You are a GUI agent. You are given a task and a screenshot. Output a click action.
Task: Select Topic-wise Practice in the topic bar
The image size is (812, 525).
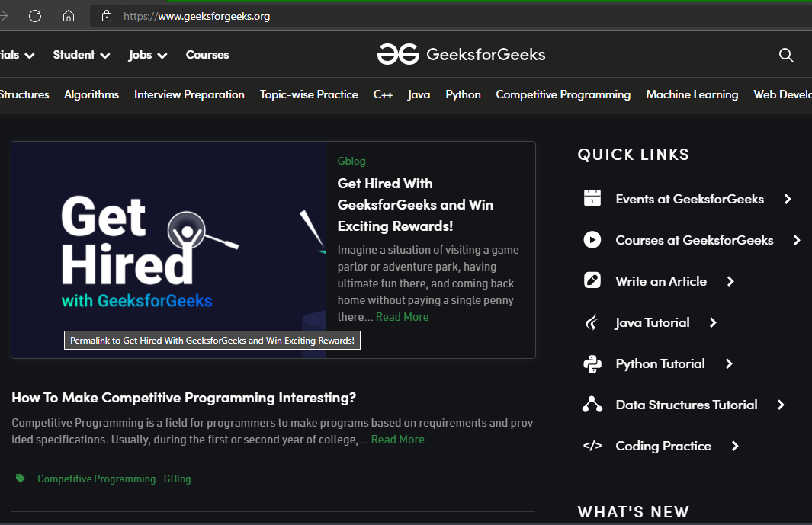click(309, 94)
